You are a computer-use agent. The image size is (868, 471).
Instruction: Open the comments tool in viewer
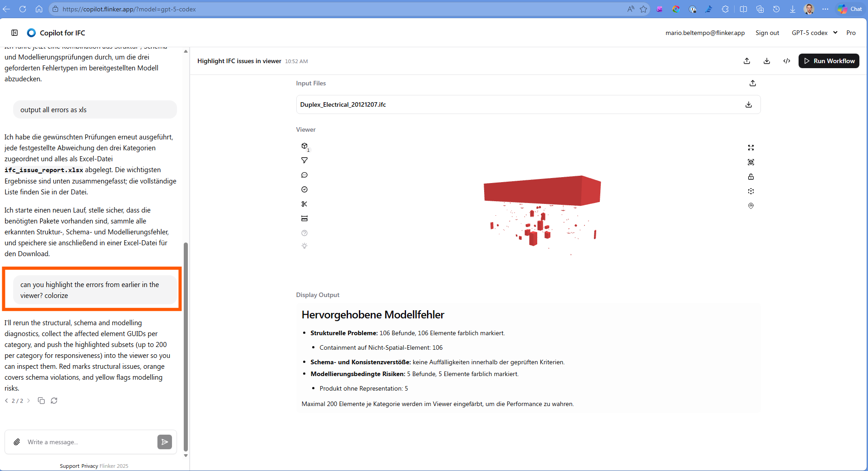coord(304,175)
